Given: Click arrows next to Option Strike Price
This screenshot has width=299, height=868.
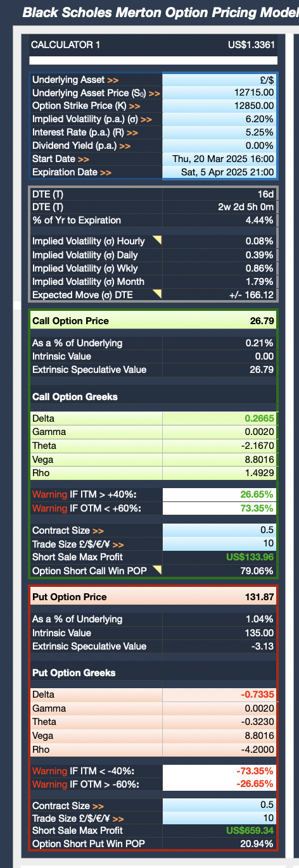Looking at the screenshot, I should [x=135, y=106].
